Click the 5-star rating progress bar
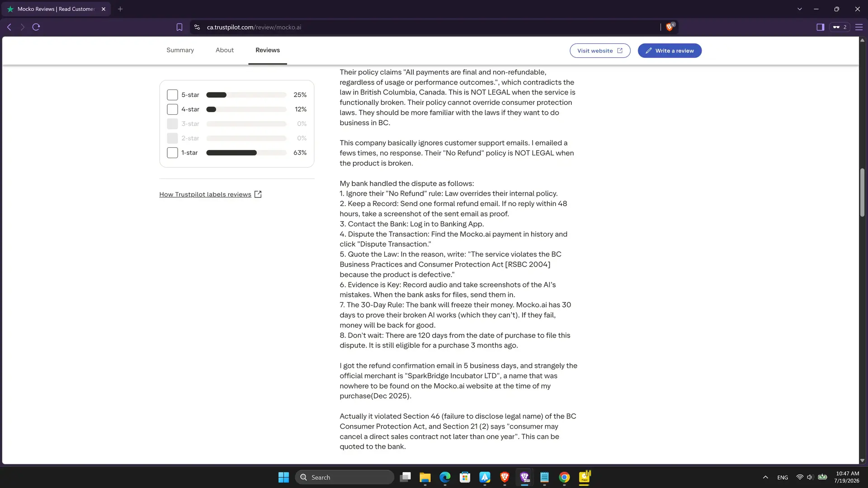The image size is (868, 488). 246,95
